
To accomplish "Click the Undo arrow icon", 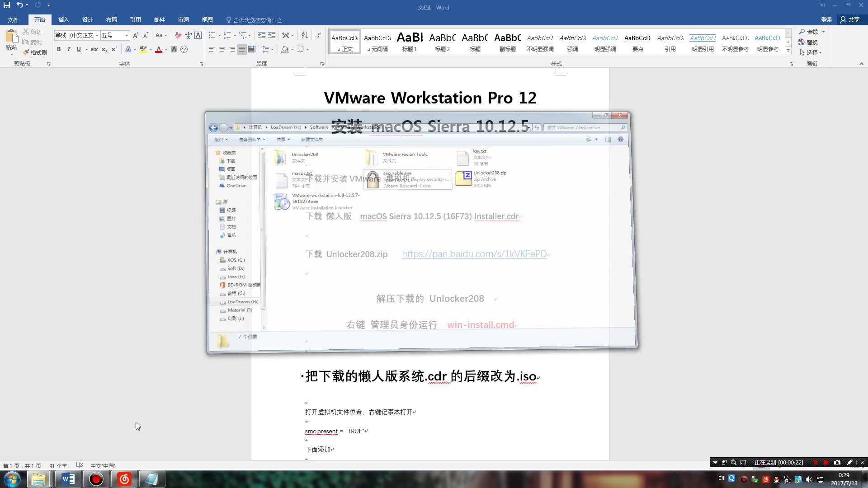I will [19, 5].
